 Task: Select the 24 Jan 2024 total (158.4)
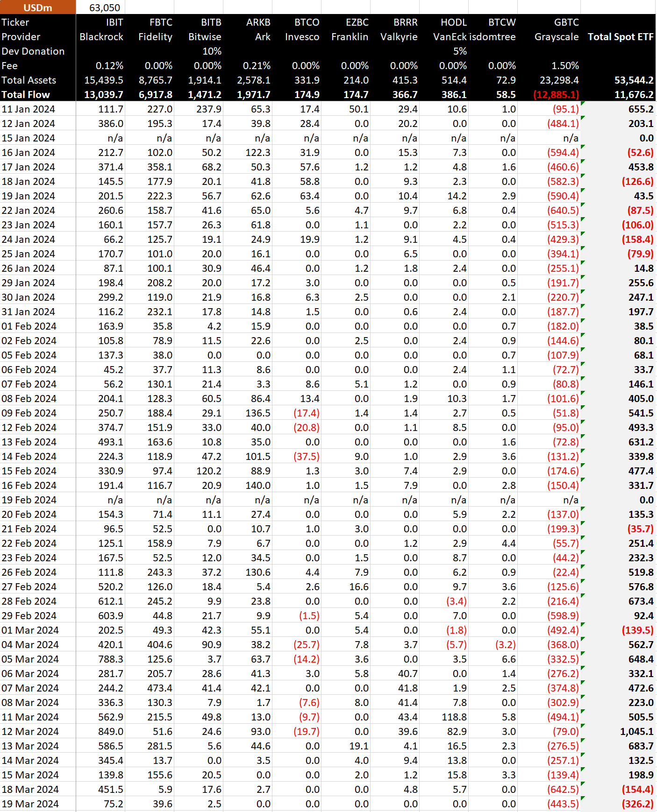pos(637,240)
